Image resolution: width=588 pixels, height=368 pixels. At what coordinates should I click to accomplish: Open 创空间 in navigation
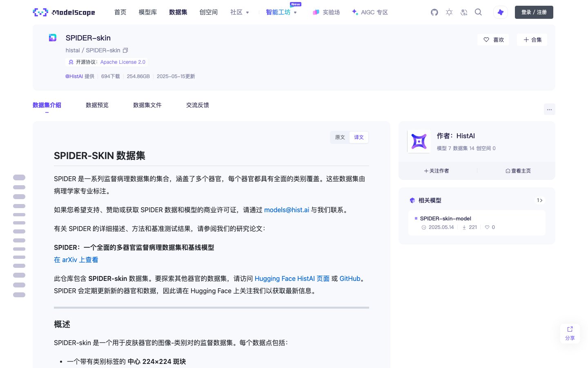[209, 12]
